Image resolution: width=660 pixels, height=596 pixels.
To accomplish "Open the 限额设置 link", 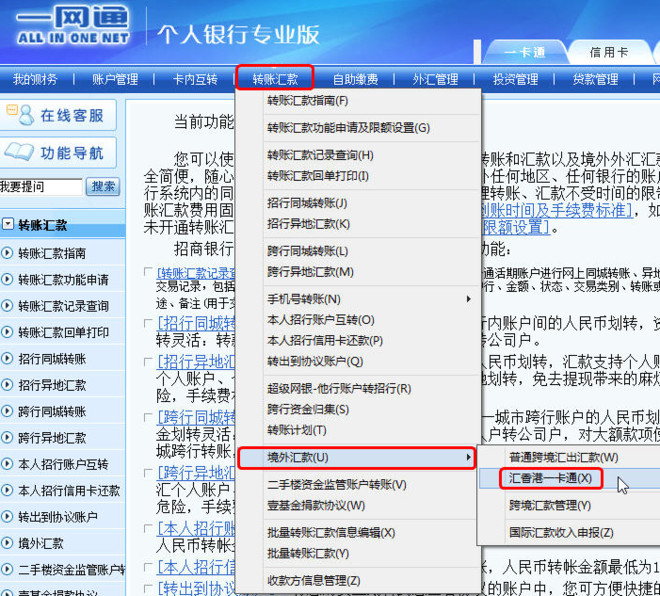I will click(516, 227).
